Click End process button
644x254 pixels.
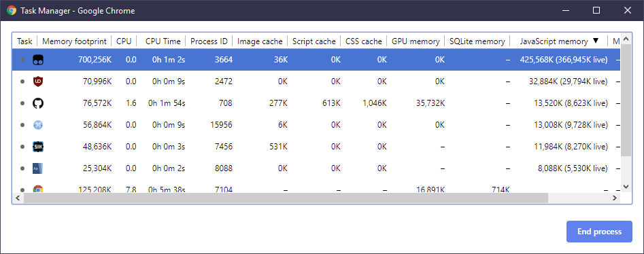pyautogui.click(x=599, y=232)
